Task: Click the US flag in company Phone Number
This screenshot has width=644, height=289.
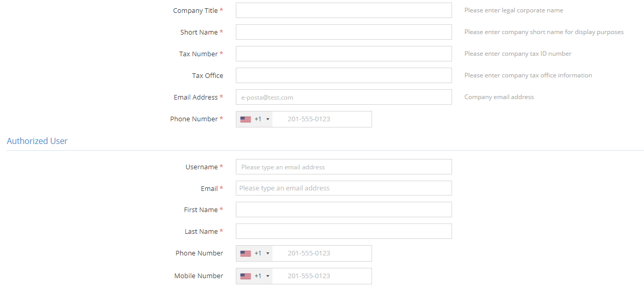Action: [246, 119]
